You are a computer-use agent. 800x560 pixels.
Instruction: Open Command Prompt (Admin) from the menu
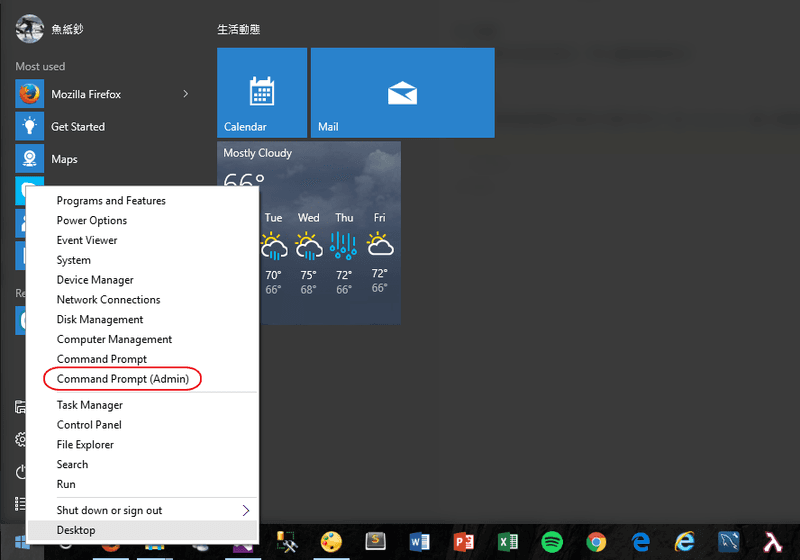(x=122, y=379)
